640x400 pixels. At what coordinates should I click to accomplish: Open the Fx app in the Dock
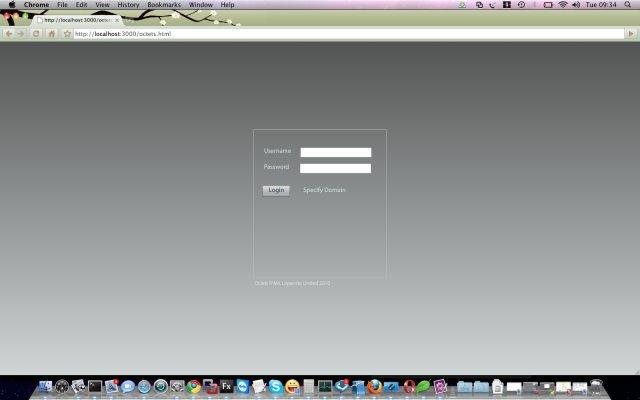coord(226,386)
